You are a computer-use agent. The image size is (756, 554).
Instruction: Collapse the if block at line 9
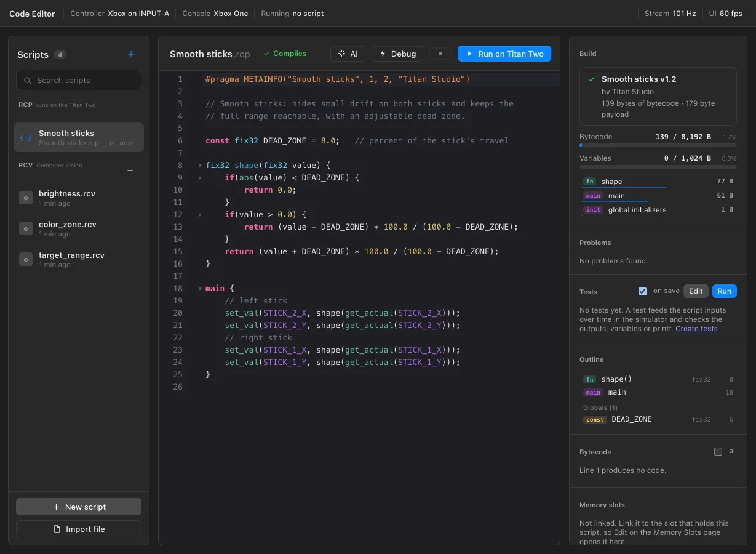pos(199,178)
